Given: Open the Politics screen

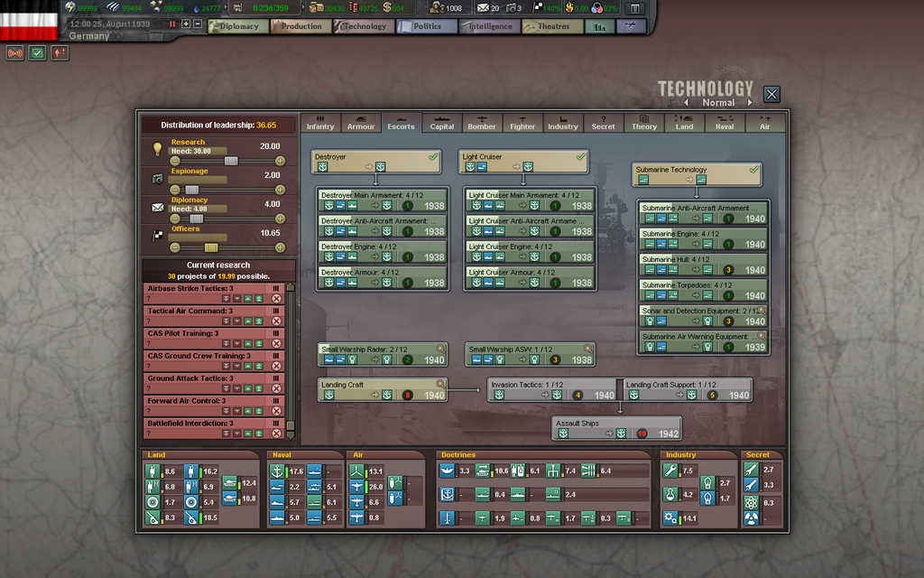Looking at the screenshot, I should 427,26.
